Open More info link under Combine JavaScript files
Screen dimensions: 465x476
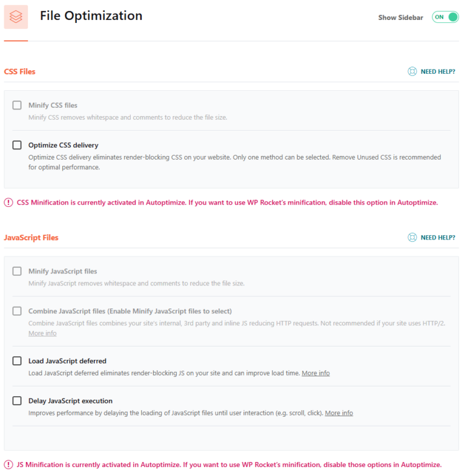click(42, 333)
